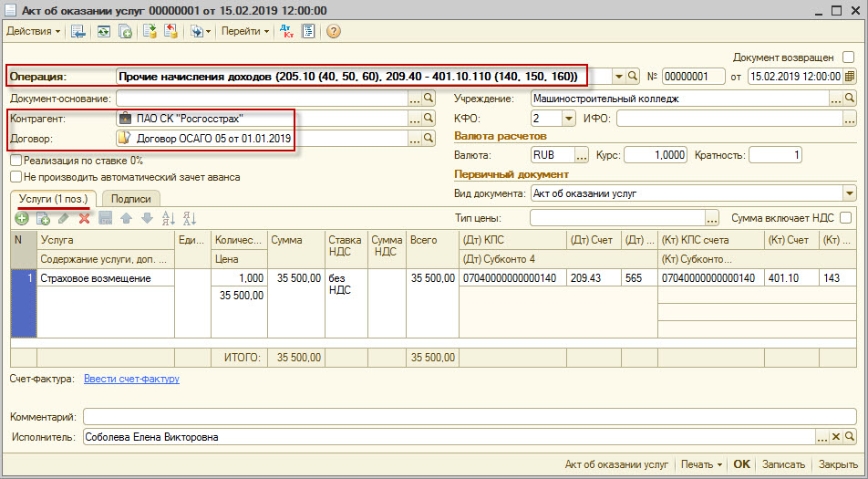Click the pencil edit row icon

[x=64, y=218]
